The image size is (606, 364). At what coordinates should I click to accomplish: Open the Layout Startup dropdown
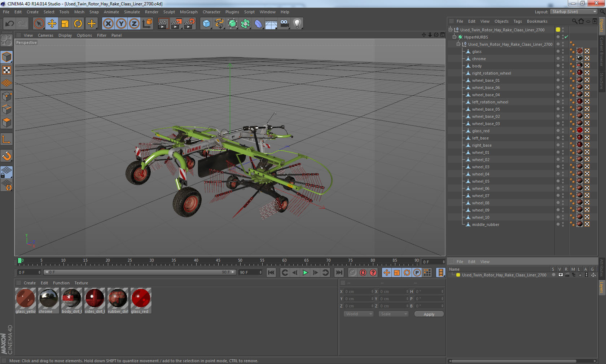pyautogui.click(x=574, y=12)
